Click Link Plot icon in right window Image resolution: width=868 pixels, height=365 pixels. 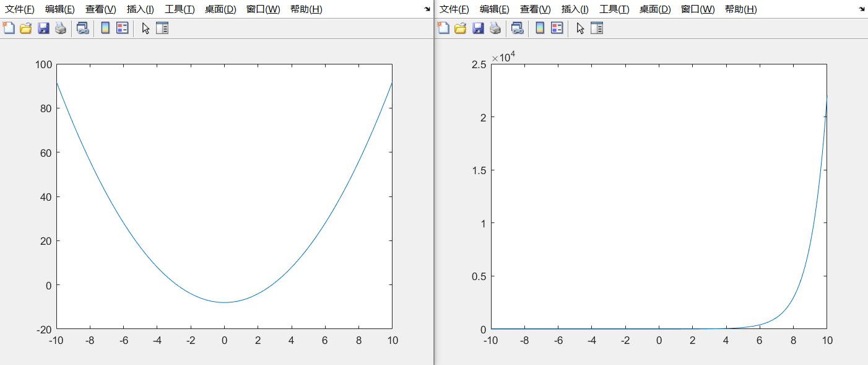[x=518, y=28]
